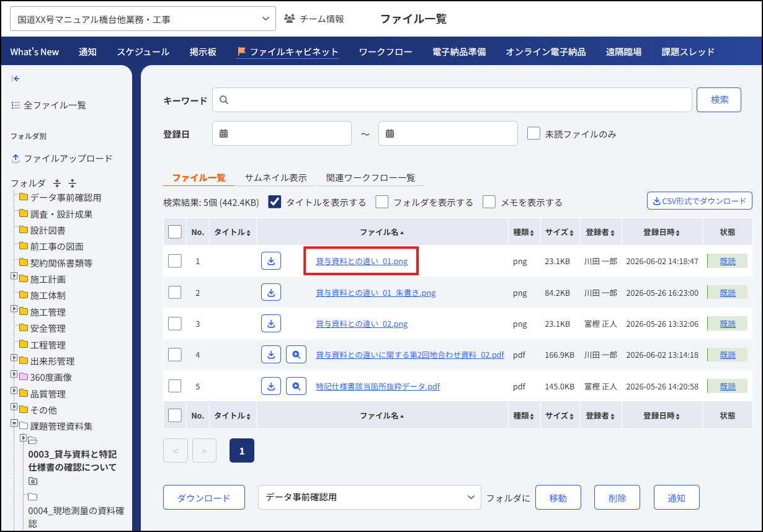Click the calendar icon in start date field

224,133
